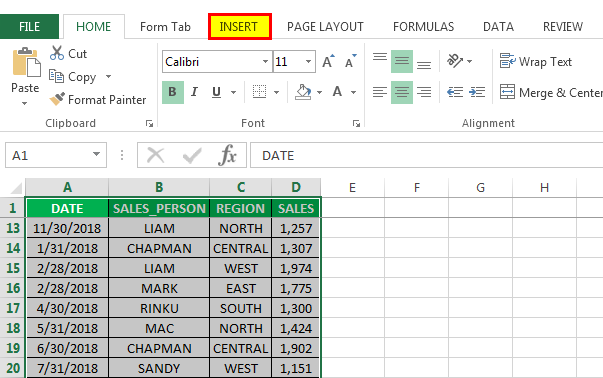Open the DATA tab
The height and width of the screenshot is (378, 603).
pos(498,27)
